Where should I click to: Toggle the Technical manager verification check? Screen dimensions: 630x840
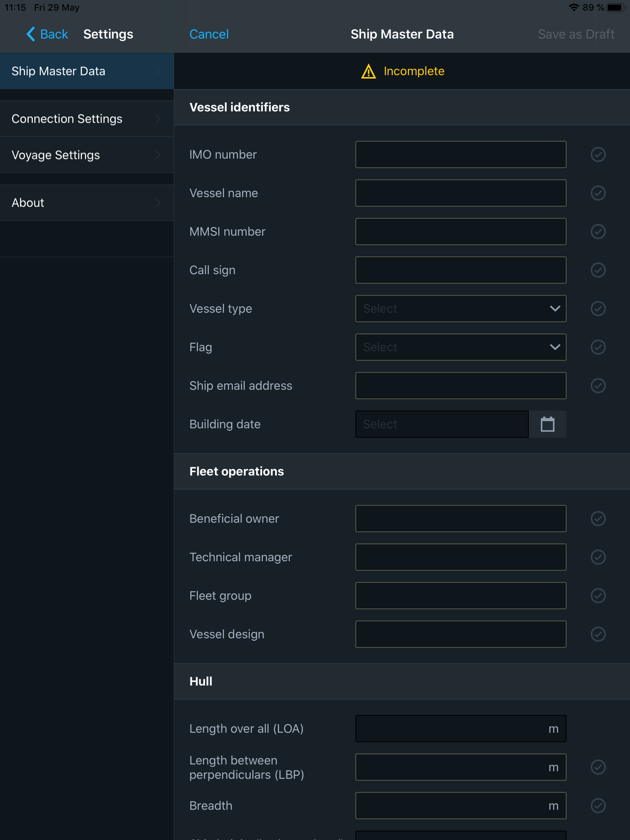(598, 557)
